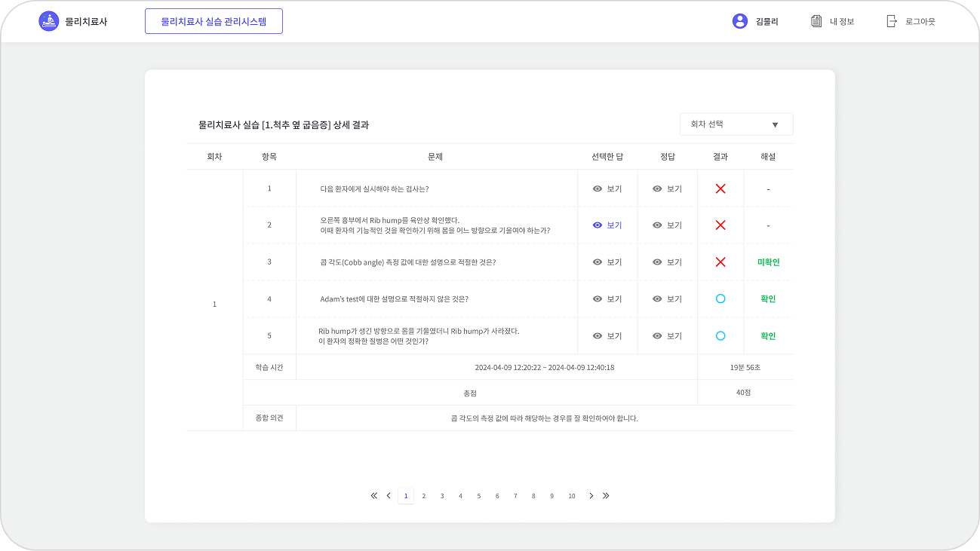View selected answer for question 1

[607, 188]
